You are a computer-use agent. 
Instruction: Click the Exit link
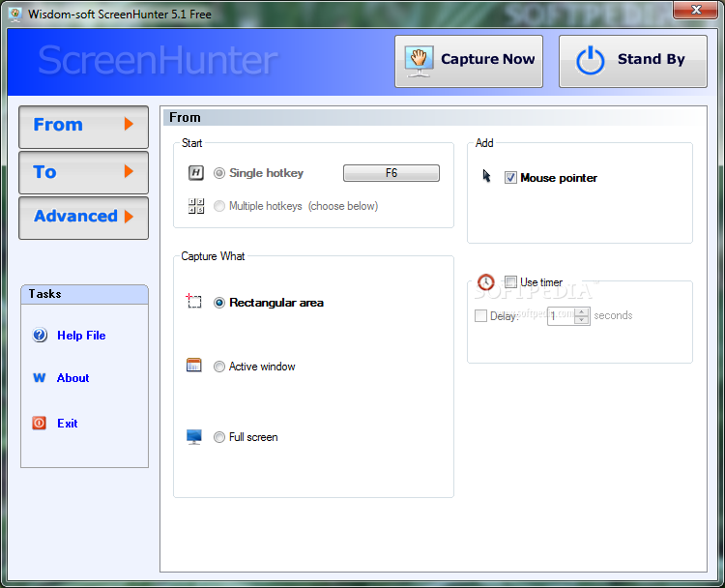pyautogui.click(x=68, y=424)
